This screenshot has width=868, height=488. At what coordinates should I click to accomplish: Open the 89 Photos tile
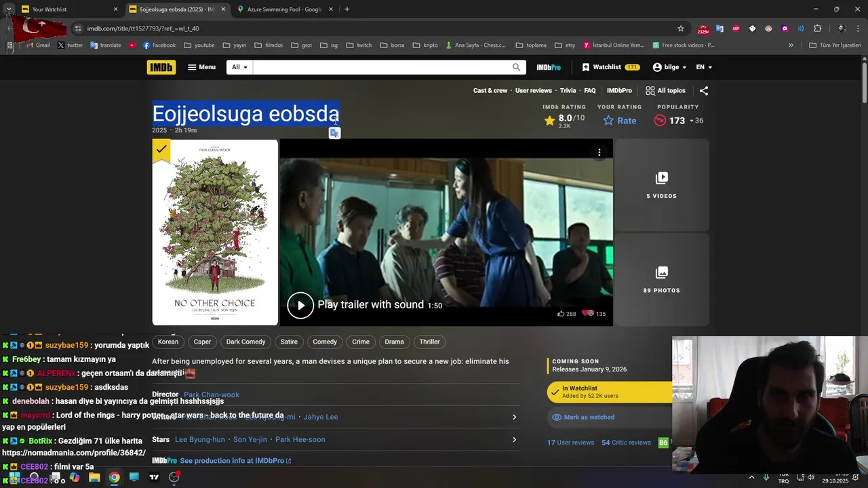(x=662, y=280)
